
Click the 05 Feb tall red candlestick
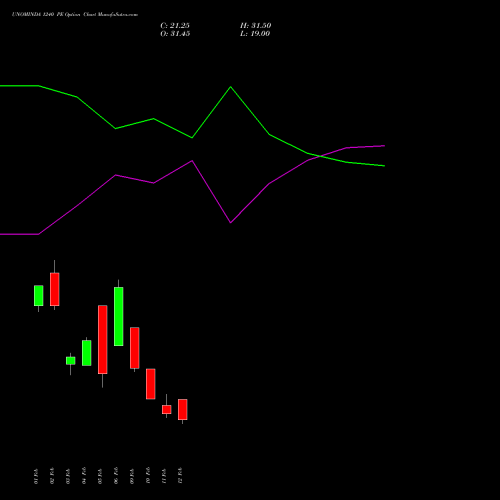pyautogui.click(x=103, y=339)
